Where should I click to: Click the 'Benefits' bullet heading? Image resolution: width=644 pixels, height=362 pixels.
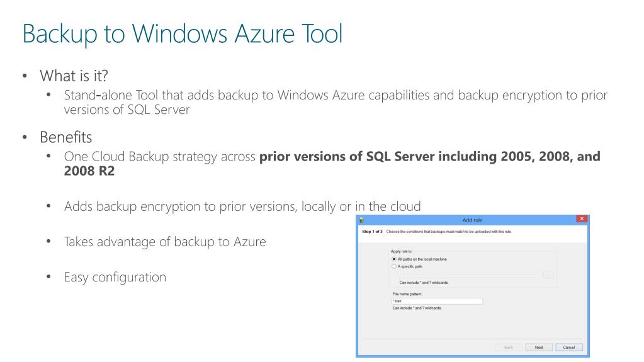[x=65, y=137]
